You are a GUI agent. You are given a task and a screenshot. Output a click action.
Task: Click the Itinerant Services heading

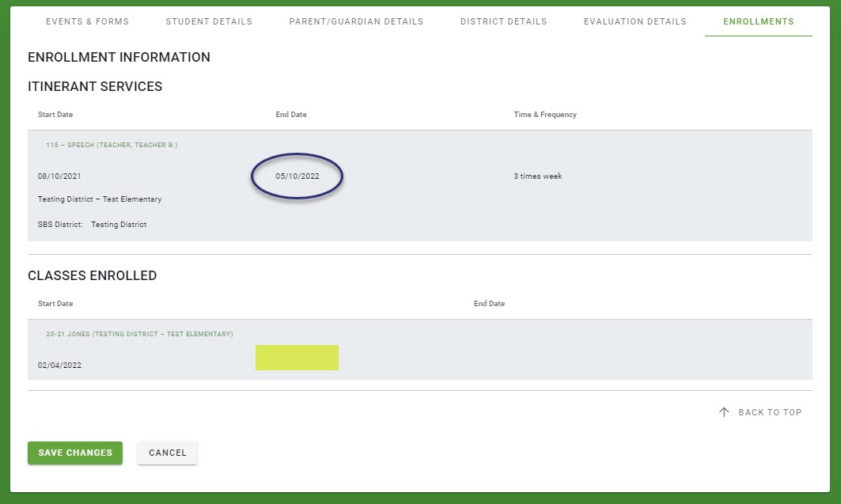(95, 86)
